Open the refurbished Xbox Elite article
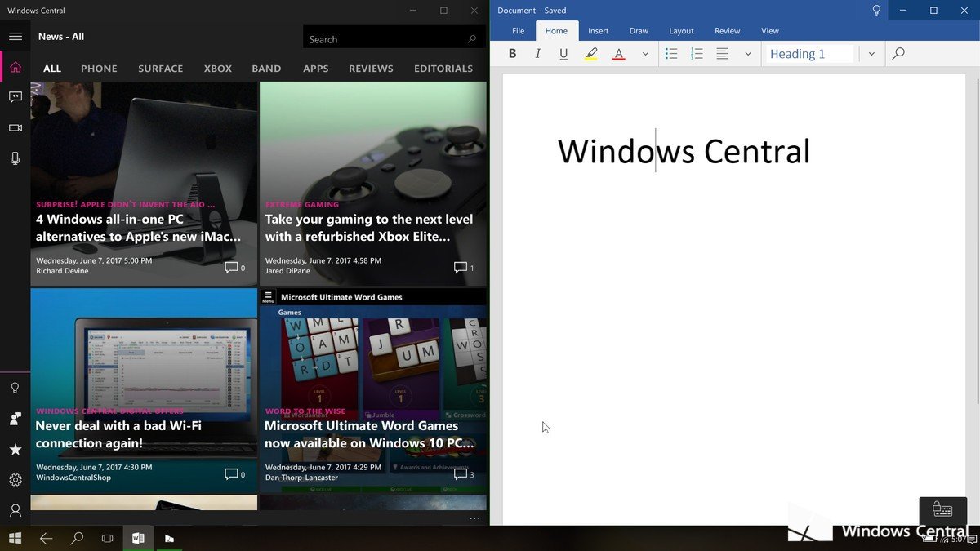The image size is (980, 551). pos(373,184)
